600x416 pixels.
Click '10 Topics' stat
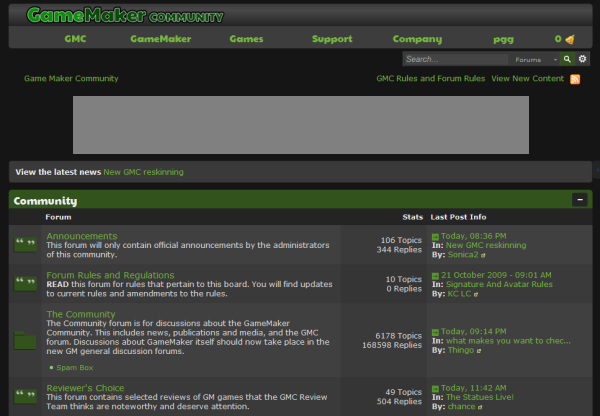click(x=404, y=279)
